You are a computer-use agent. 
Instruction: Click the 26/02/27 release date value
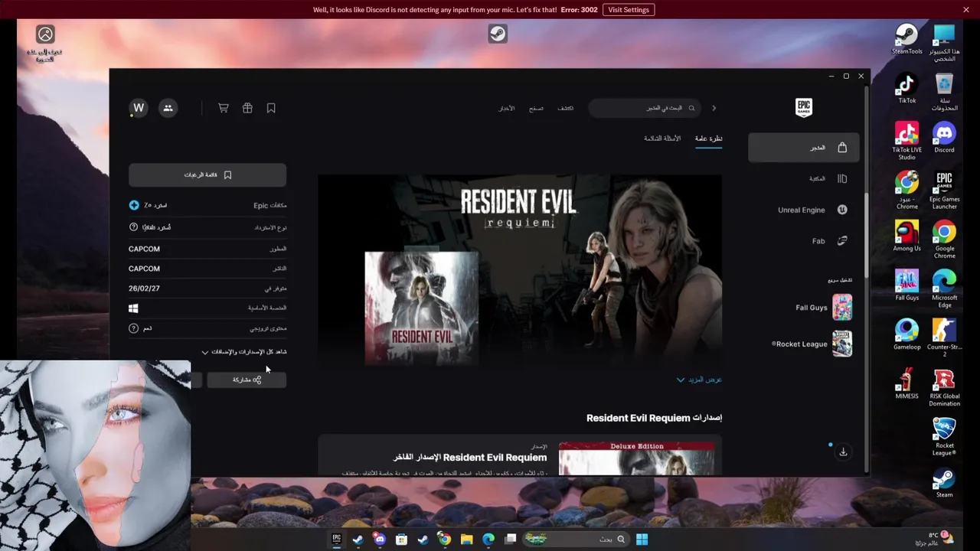(x=144, y=289)
